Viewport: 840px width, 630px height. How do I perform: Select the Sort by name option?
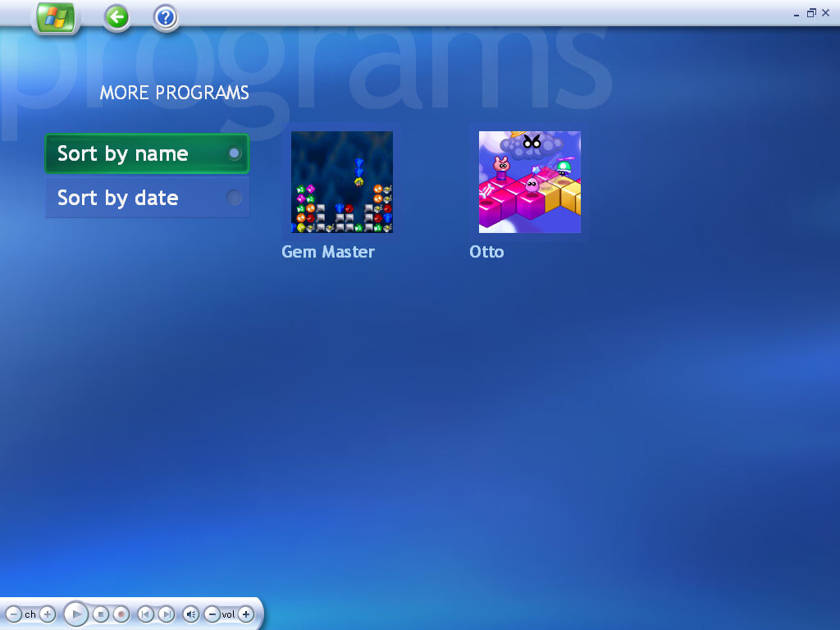147,153
